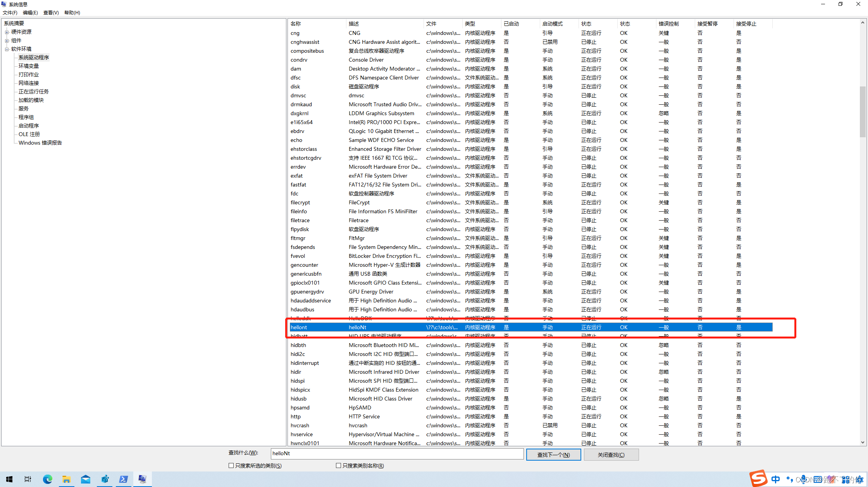Select 环境变量 in the tree
This screenshot has width=868, height=487.
coord(29,66)
